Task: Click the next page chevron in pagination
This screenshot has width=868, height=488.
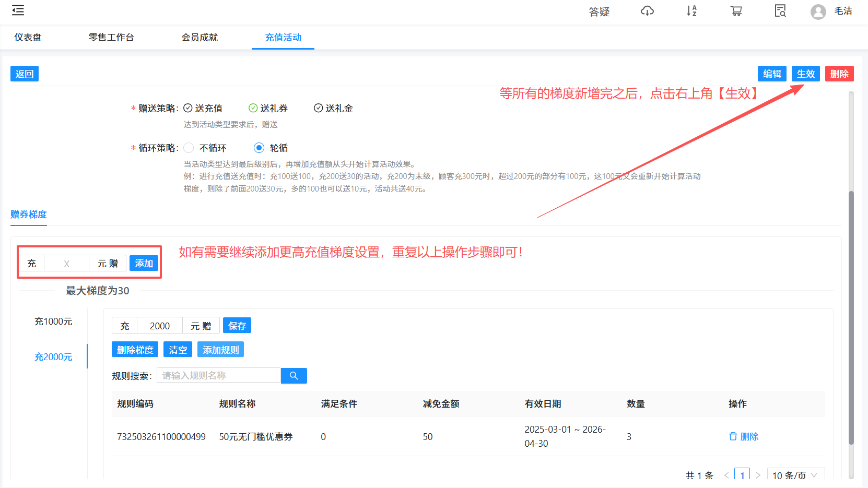Action: (758, 475)
